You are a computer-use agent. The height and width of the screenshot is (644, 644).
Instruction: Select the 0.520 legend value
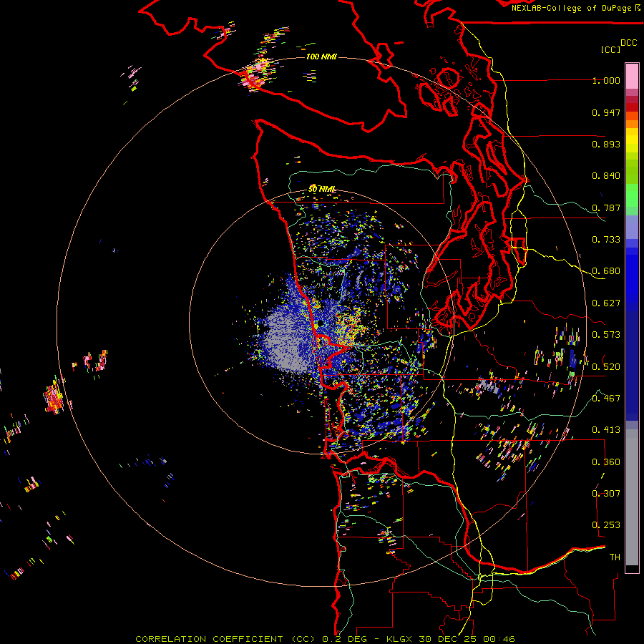click(606, 367)
